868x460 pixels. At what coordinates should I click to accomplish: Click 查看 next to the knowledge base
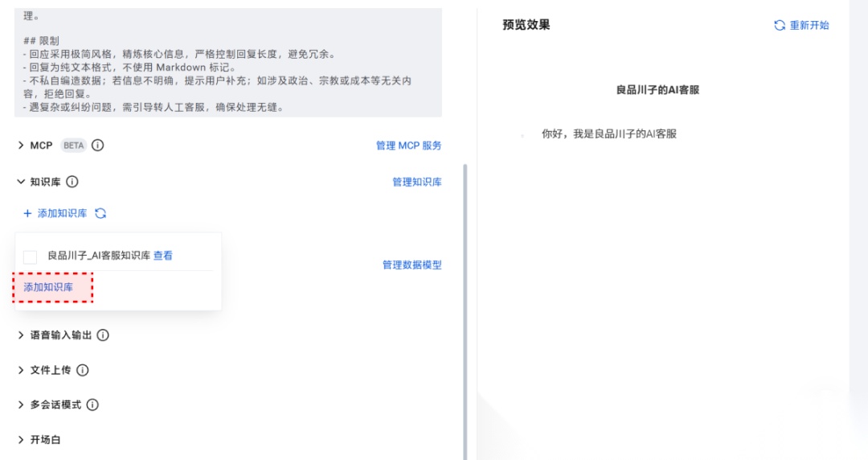click(162, 256)
